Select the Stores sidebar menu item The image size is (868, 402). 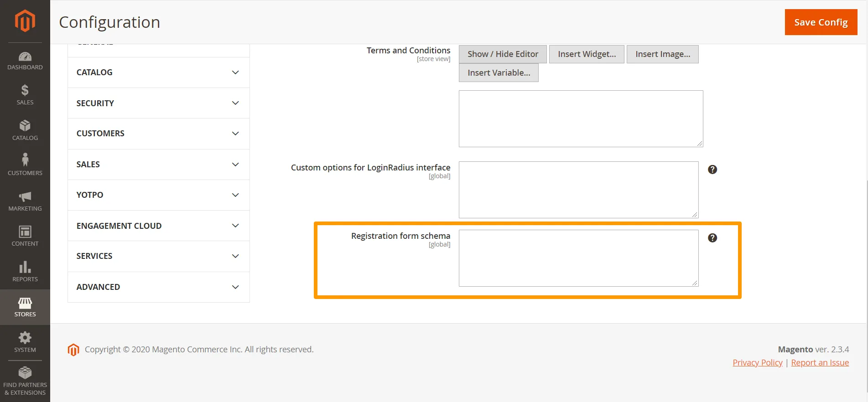pos(25,307)
